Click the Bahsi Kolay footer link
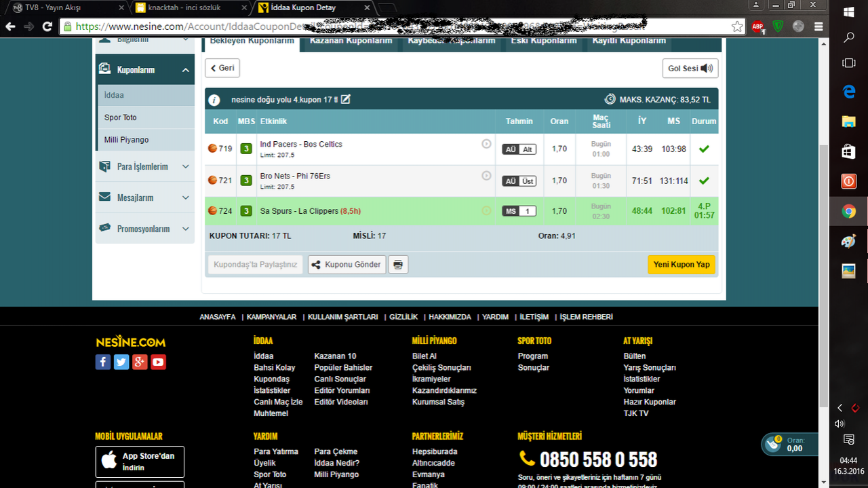Viewport: 868px width, 488px height. 275,368
